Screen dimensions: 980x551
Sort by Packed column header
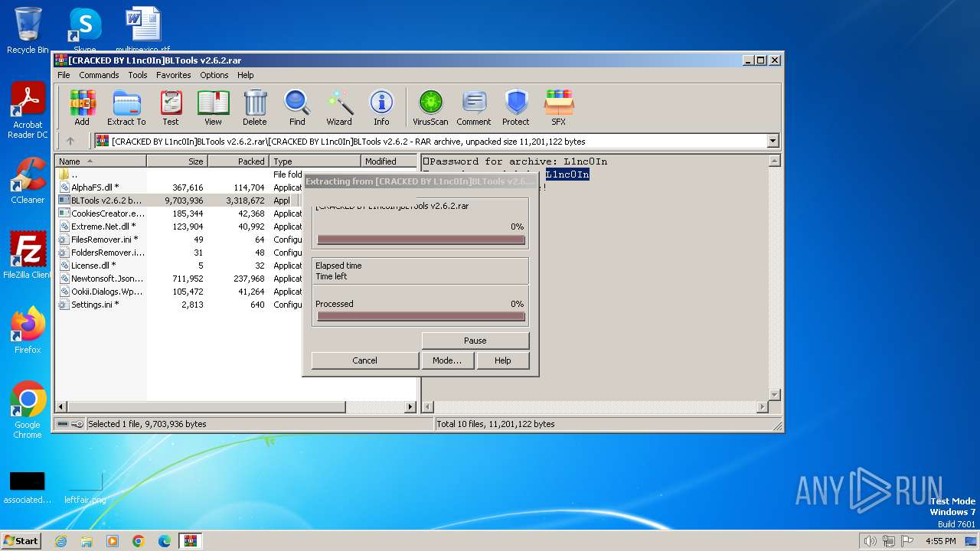(239, 161)
